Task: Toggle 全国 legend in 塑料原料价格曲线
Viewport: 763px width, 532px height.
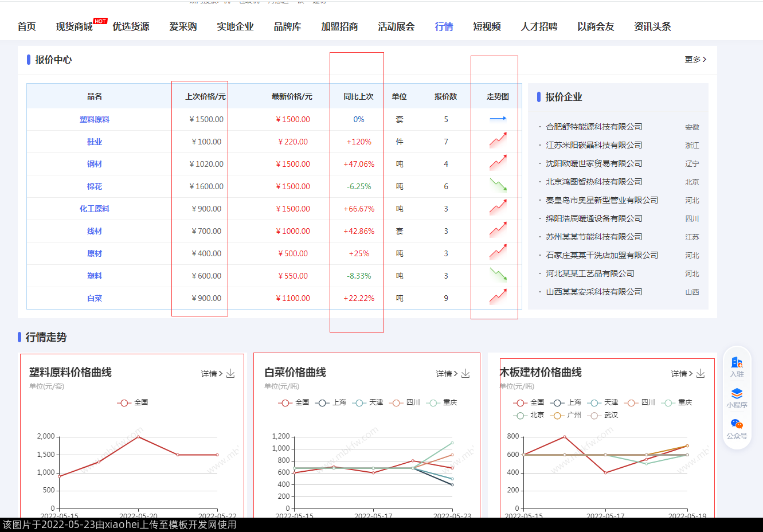Action: point(133,402)
